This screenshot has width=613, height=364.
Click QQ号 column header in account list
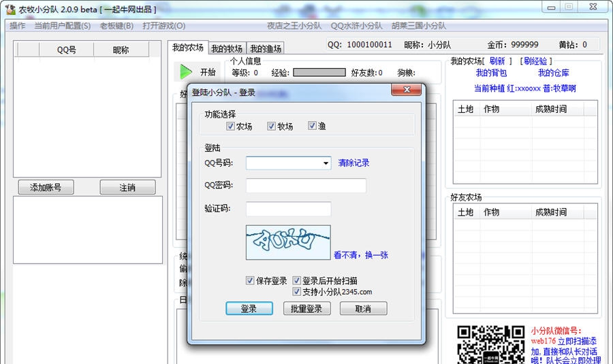click(x=67, y=50)
